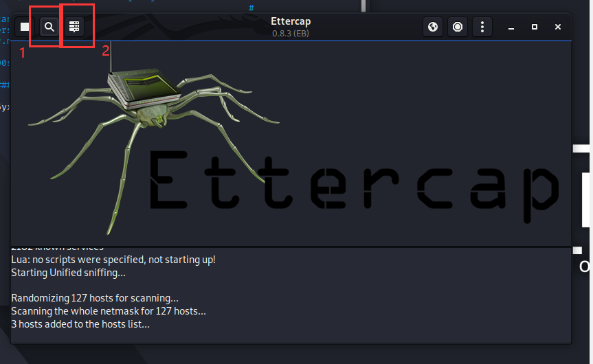The image size is (593, 364).
Task: Maximize the Ettercap window
Action: point(535,27)
